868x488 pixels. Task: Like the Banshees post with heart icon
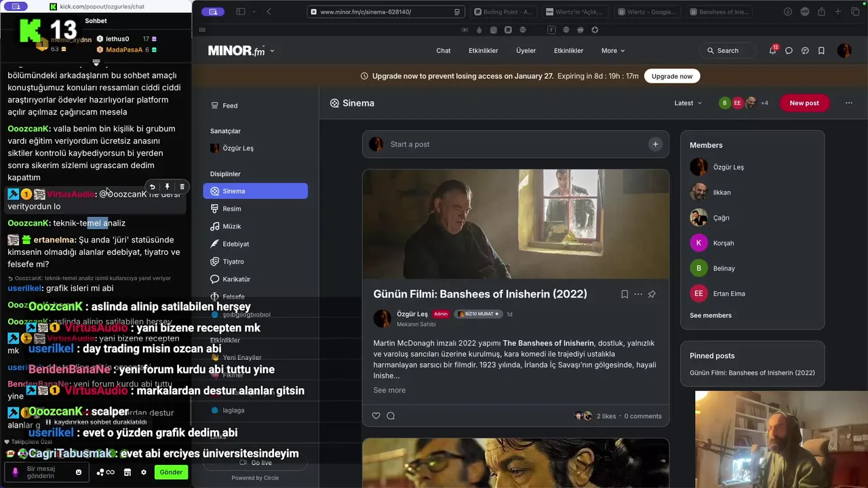click(x=376, y=416)
